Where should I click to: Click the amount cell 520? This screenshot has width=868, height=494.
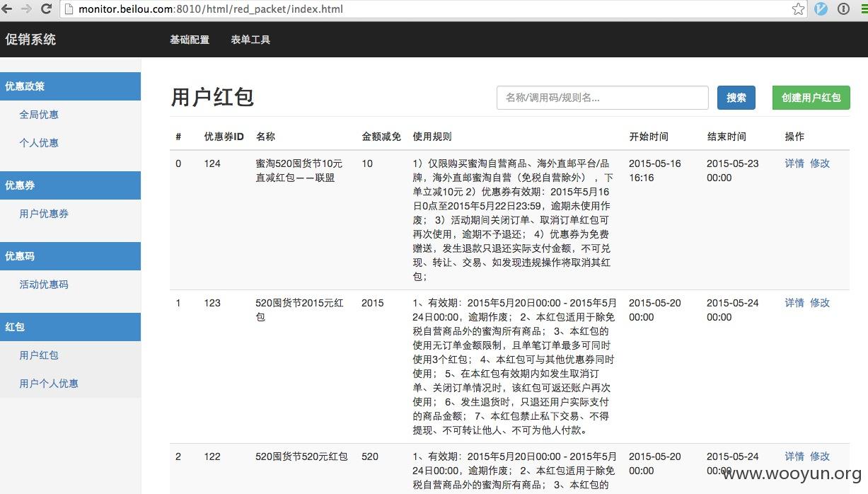370,456
